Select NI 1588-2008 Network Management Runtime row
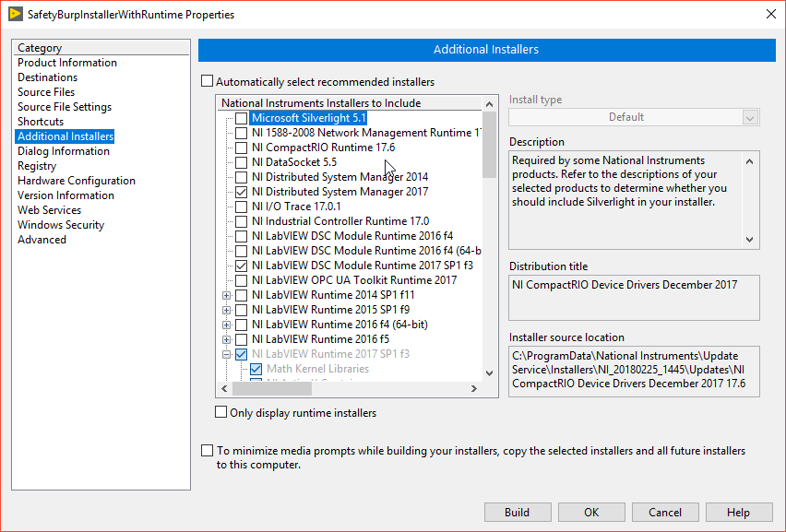This screenshot has width=786, height=532. pos(365,133)
